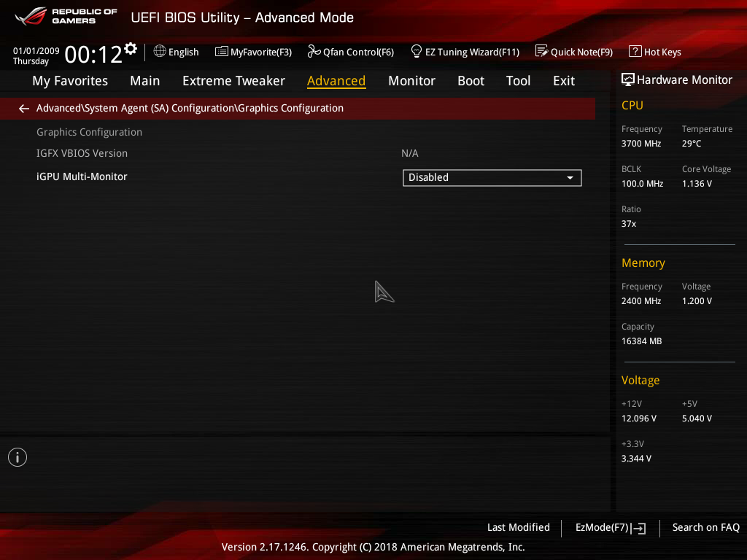Open Qfan Control fan icon
747x560 pixels.
(x=314, y=51)
